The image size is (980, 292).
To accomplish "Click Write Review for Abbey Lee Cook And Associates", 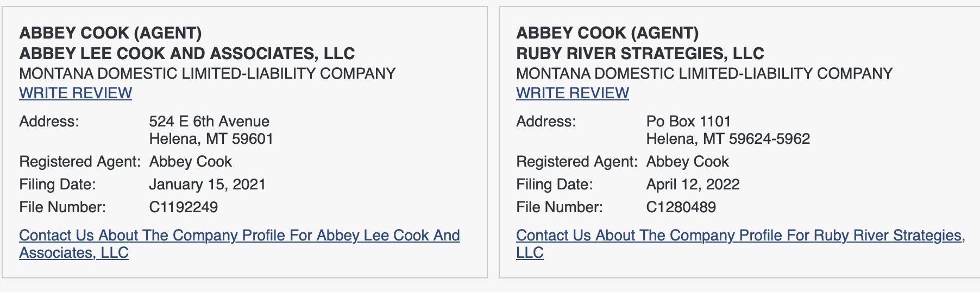I will click(x=76, y=93).
